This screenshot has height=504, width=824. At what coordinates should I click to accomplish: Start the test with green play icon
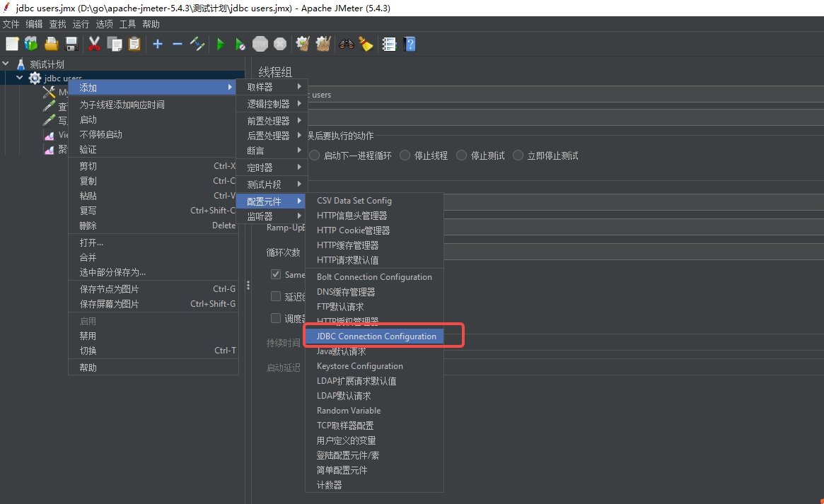coord(221,44)
